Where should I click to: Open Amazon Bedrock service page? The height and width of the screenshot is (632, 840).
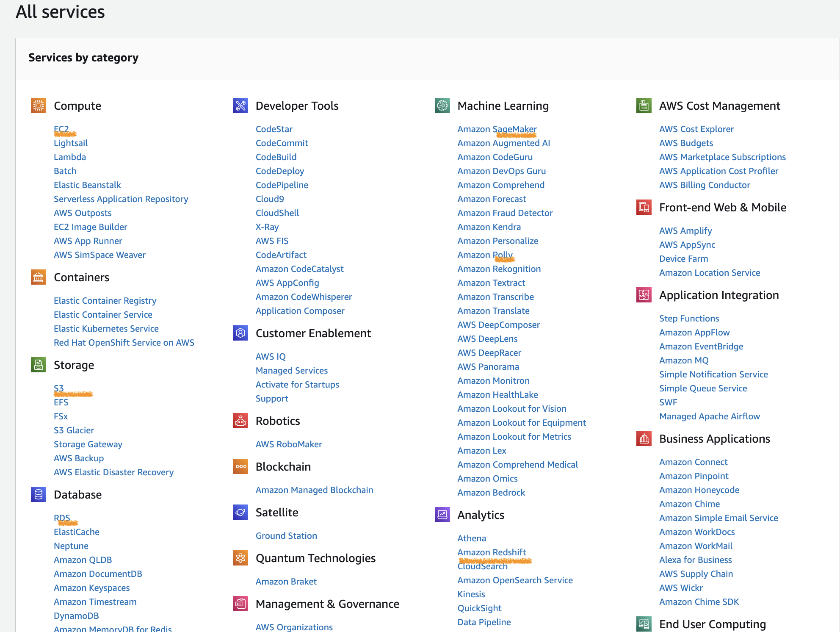click(491, 493)
